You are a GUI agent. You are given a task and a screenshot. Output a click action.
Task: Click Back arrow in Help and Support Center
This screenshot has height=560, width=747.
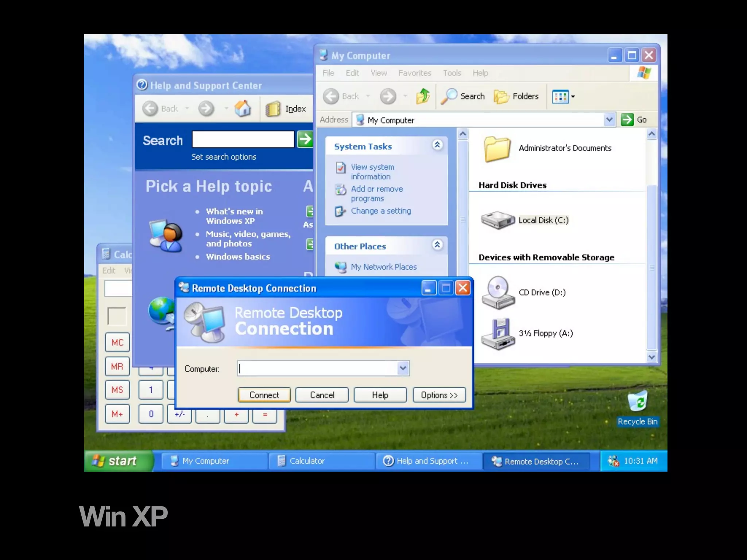[x=150, y=109]
